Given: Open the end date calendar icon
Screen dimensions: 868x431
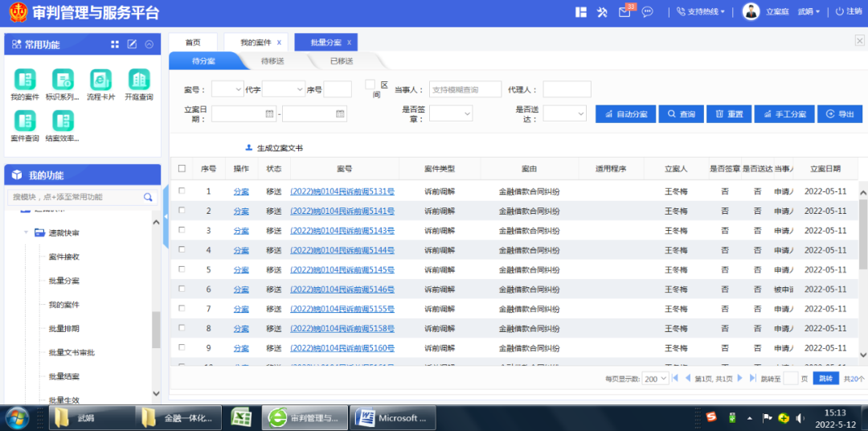Looking at the screenshot, I should click(341, 113).
